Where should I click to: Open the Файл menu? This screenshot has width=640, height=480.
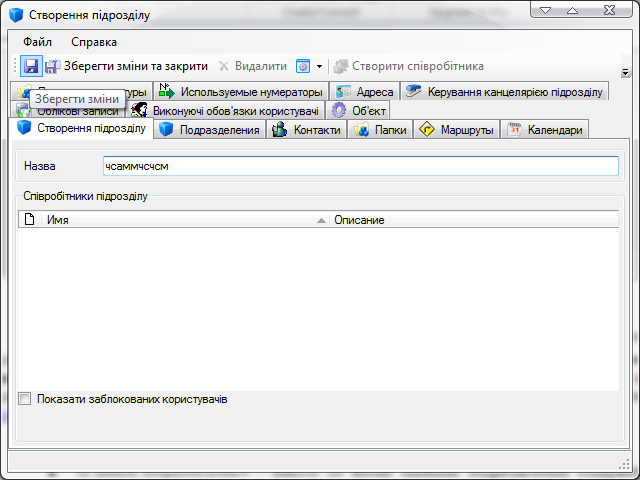tap(38, 42)
